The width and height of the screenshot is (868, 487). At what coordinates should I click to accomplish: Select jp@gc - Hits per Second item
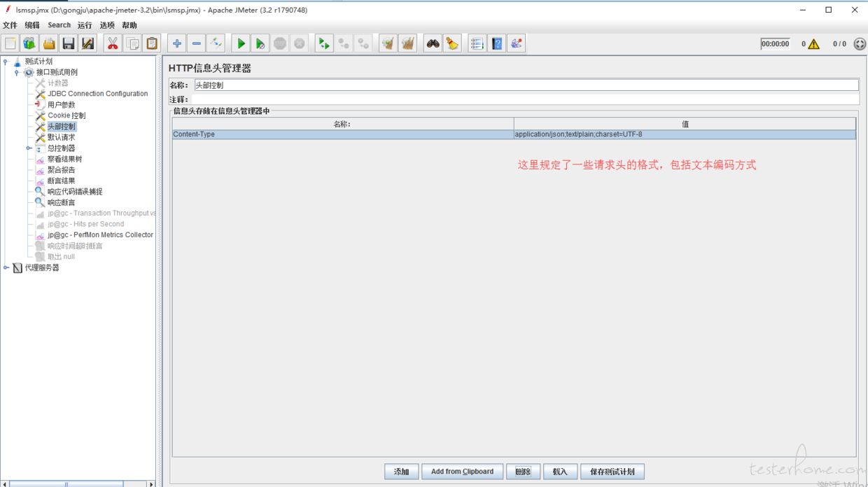tap(85, 224)
